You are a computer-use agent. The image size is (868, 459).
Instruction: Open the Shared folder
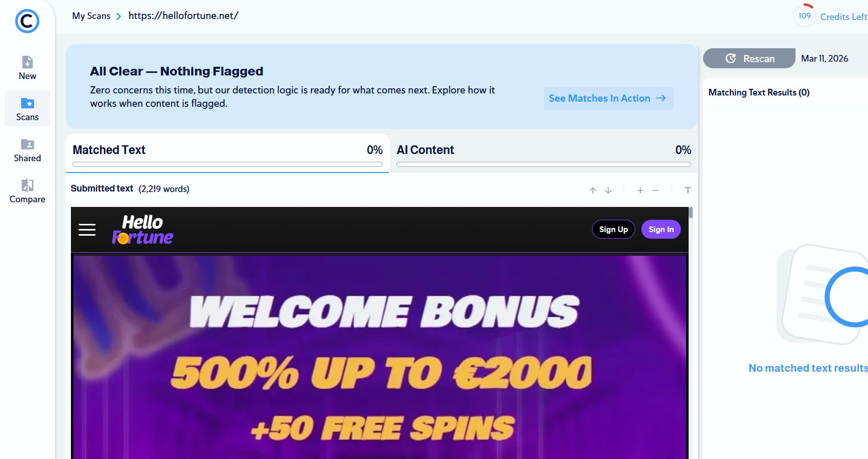[x=27, y=150]
